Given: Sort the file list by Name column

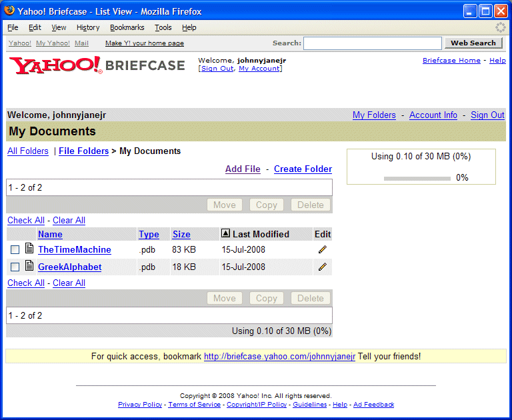Looking at the screenshot, I should point(50,234).
